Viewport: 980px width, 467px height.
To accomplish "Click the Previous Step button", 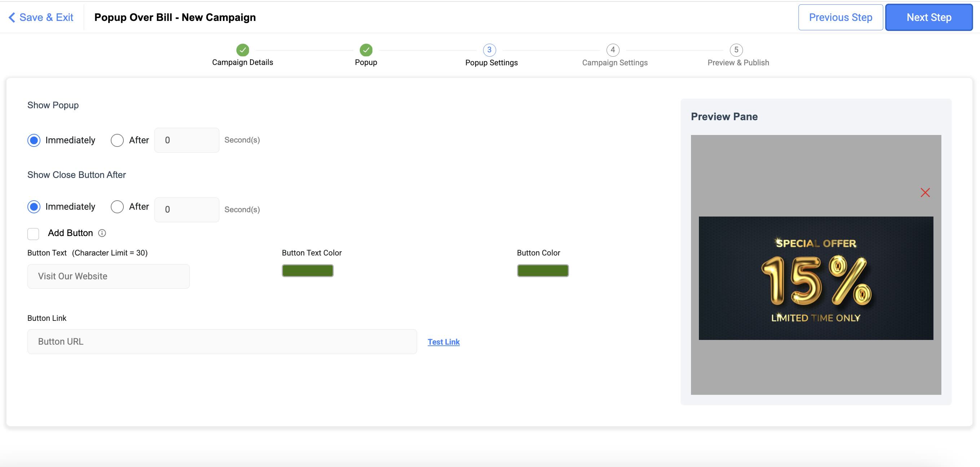I will point(841,17).
